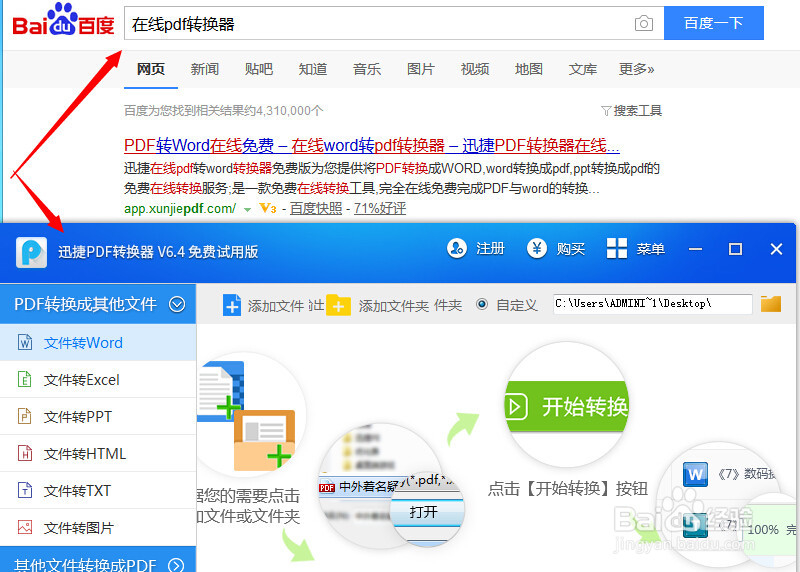
Task: Go to the 地图 tab
Action: [x=529, y=69]
